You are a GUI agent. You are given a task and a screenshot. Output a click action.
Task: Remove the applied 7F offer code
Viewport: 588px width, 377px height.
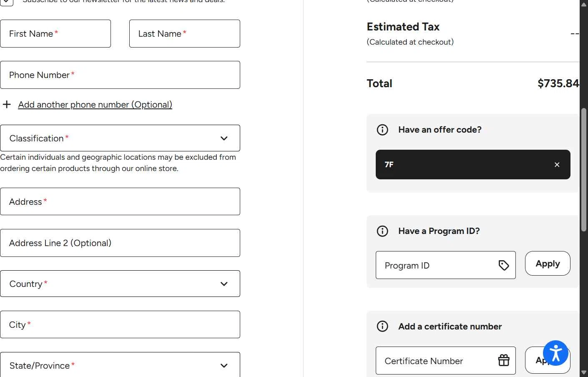click(x=557, y=165)
